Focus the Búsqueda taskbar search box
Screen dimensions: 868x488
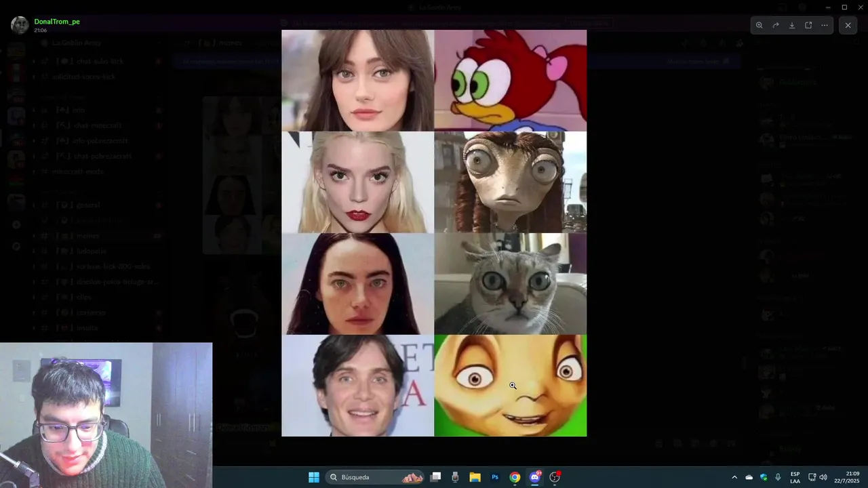(375, 477)
